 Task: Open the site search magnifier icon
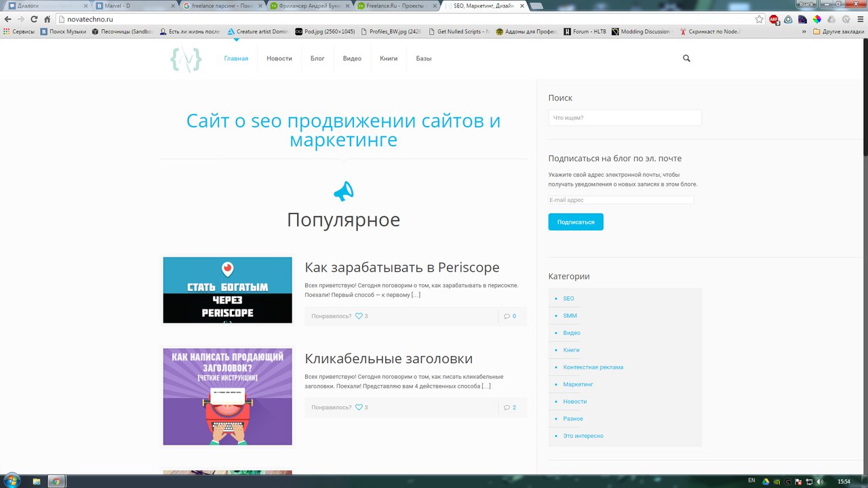[686, 58]
